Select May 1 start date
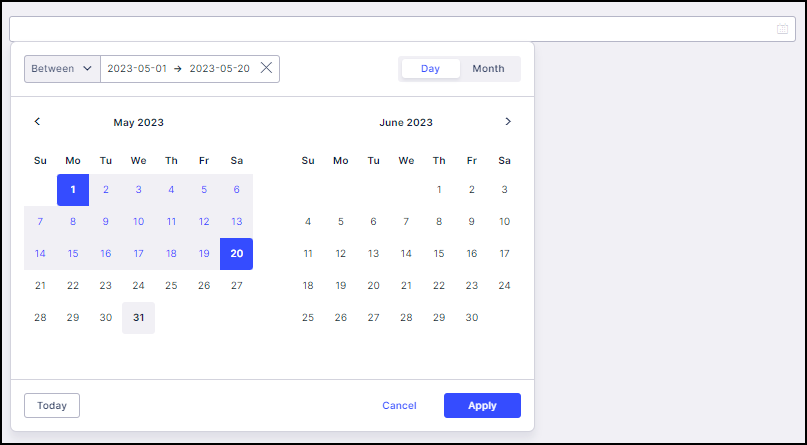This screenshot has width=807, height=445. pos(73,190)
